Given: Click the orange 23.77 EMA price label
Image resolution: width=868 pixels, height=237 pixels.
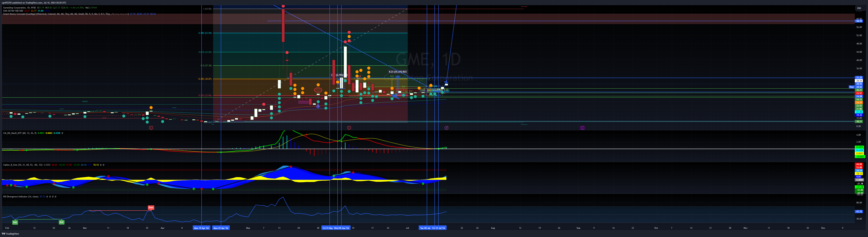Looking at the screenshot, I should pos(859,103).
